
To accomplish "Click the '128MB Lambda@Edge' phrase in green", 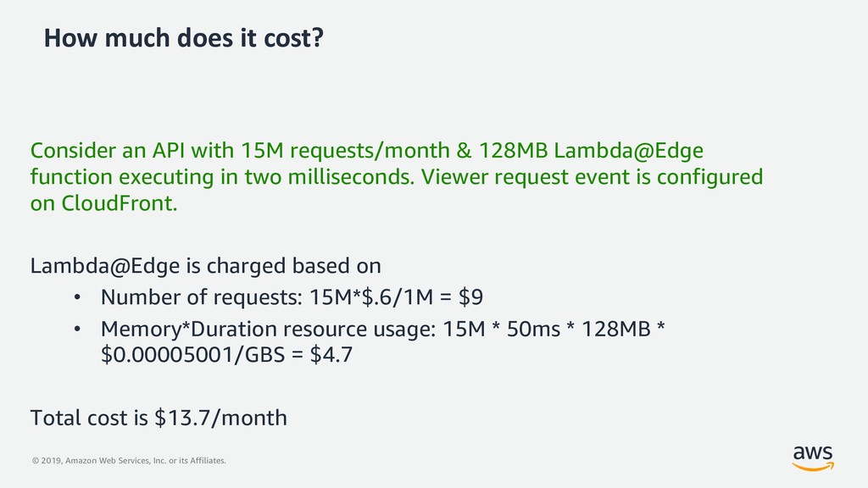I will (591, 151).
